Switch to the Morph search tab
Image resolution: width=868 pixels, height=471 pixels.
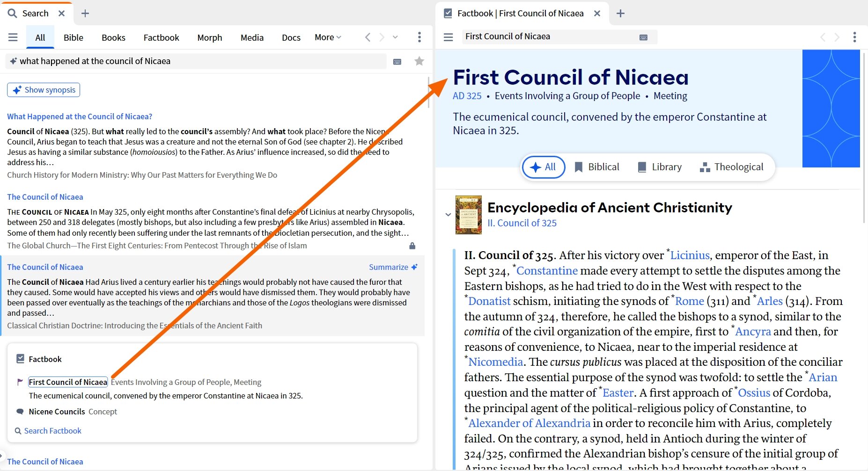click(209, 37)
